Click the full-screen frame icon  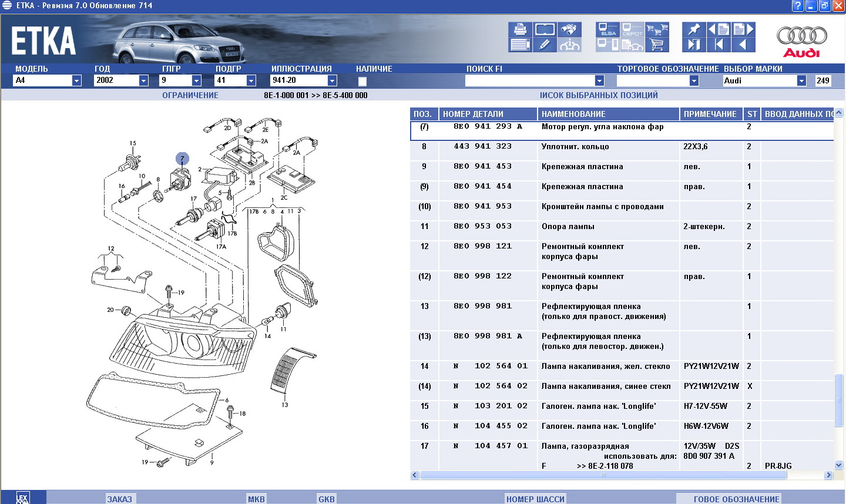(545, 29)
